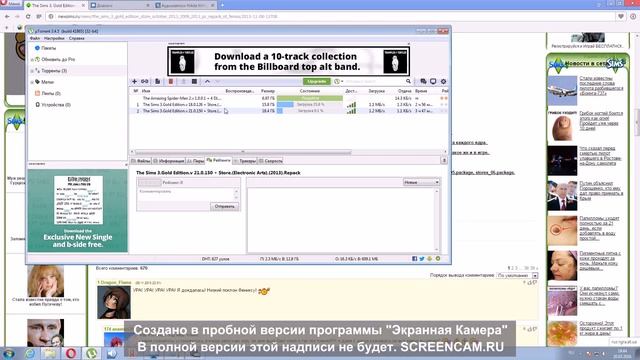Click the Add Torrent from URL link icon
Viewport: 640px width, 360px height.
145,82
